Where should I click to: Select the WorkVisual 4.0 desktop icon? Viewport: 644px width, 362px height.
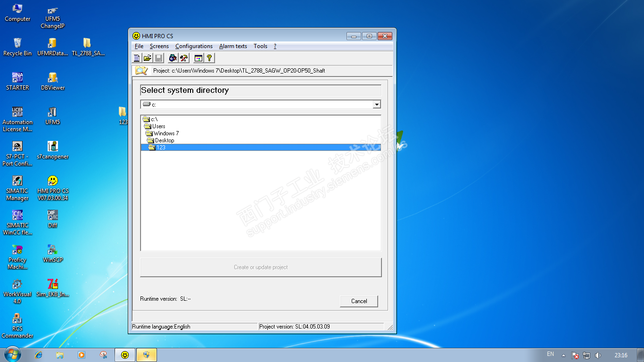[17, 291]
